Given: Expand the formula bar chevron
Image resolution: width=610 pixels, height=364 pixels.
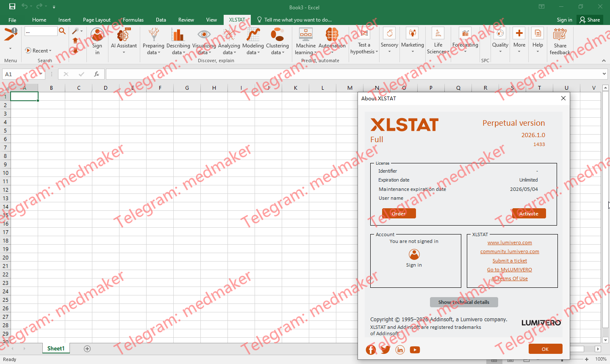Looking at the screenshot, I should [x=604, y=74].
